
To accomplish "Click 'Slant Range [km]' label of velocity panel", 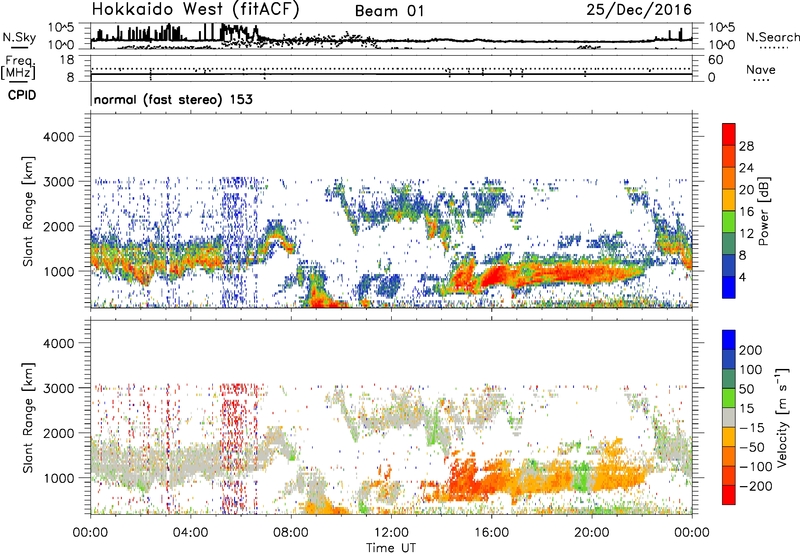I will 28,417.
